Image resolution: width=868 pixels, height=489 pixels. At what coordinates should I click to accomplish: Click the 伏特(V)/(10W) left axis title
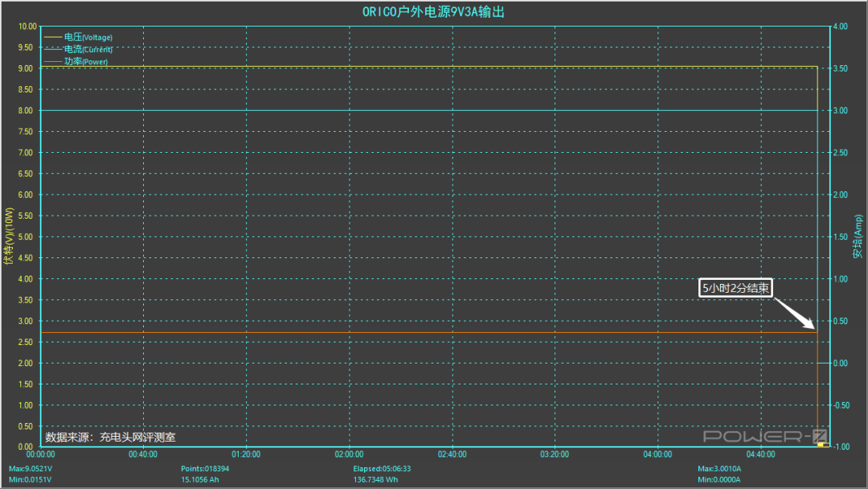click(x=8, y=236)
